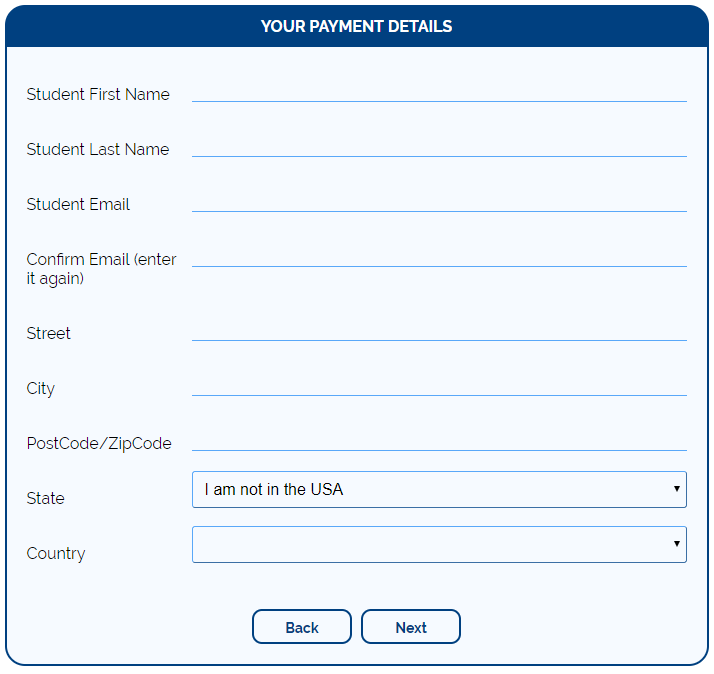Open the State dropdown showing 'I am not in the USA'
The height and width of the screenshot is (674, 714).
pos(439,490)
